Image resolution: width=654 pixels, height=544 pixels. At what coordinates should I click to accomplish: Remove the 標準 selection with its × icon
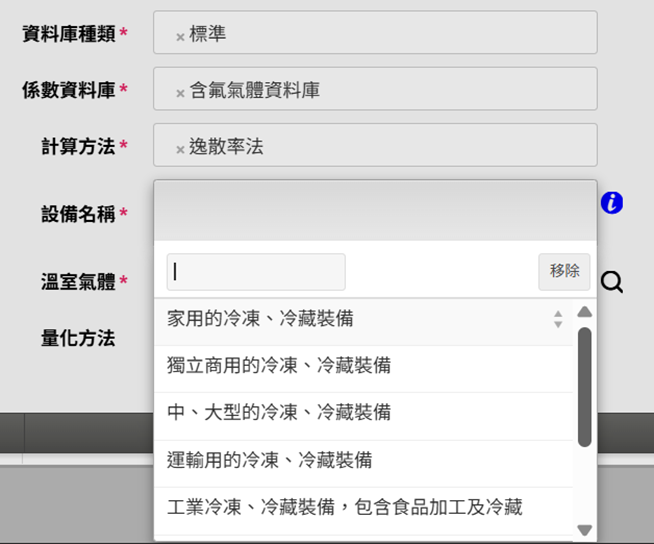click(180, 37)
